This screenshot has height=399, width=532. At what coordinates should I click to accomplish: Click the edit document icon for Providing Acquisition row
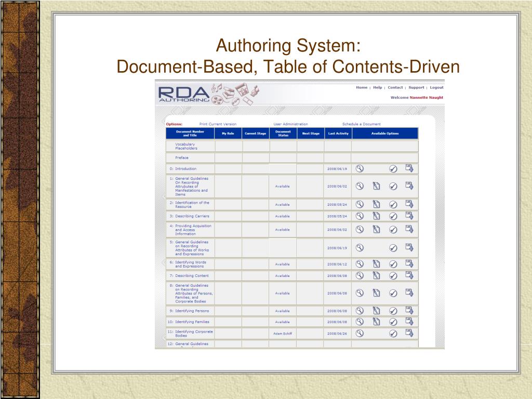[376, 230]
